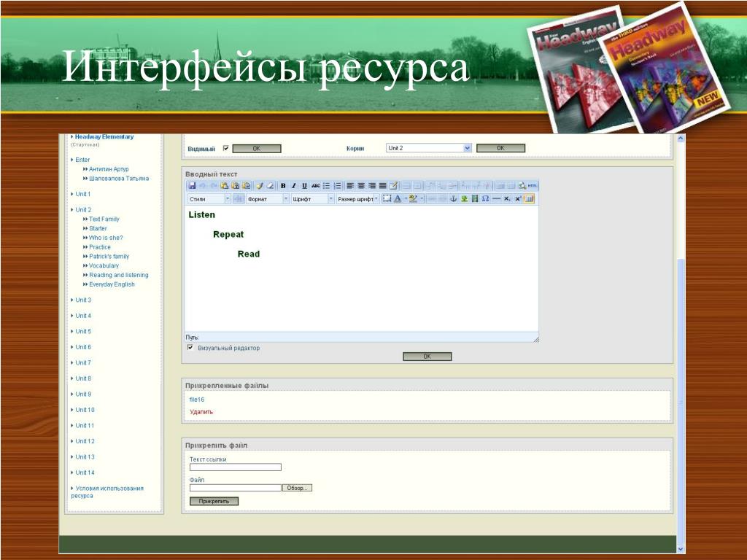Insert a numbered list
This screenshot has width=747, height=560.
click(x=337, y=186)
